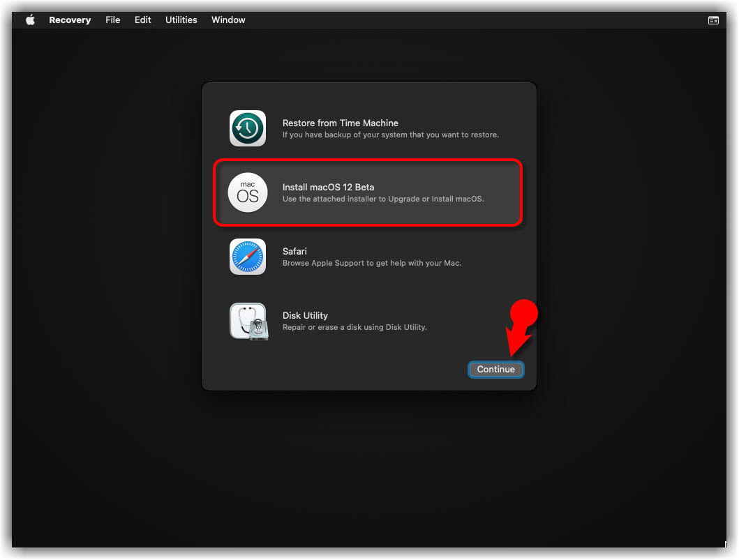The image size is (739, 560).
Task: Click 'Repair or erase a disk' description
Action: [354, 327]
